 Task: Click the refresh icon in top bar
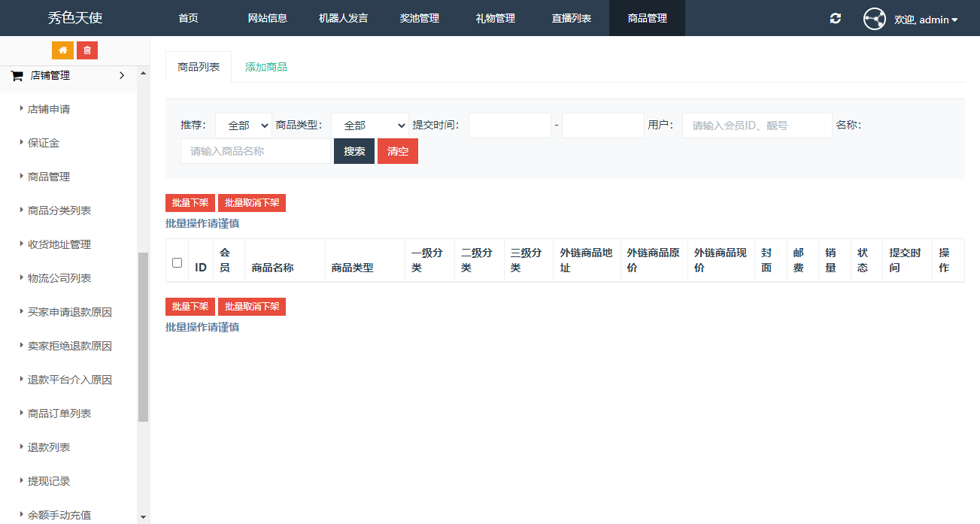pos(836,18)
